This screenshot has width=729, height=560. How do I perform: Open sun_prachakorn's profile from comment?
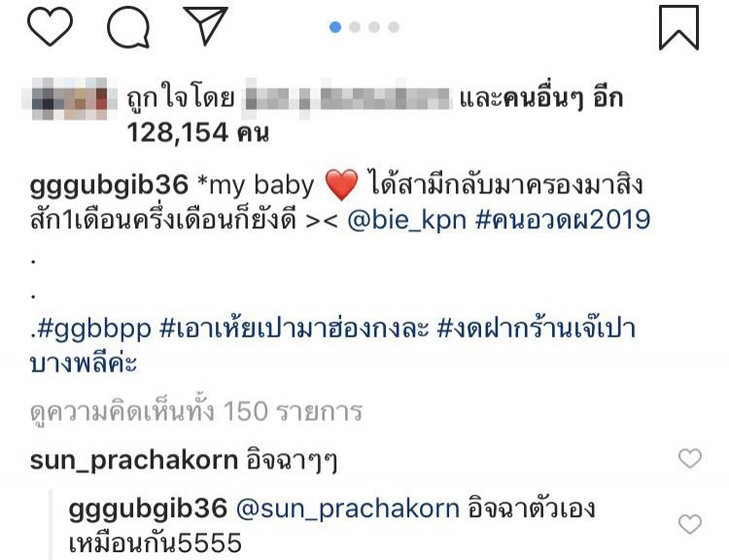point(134,461)
